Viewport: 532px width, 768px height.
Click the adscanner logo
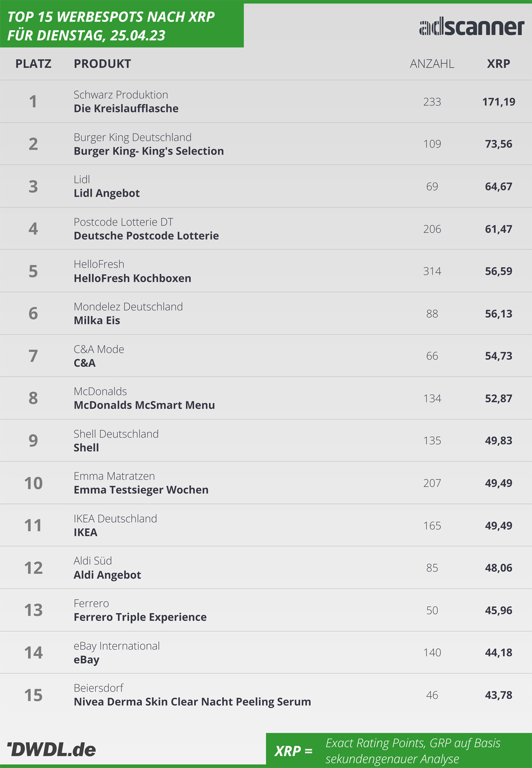(472, 27)
